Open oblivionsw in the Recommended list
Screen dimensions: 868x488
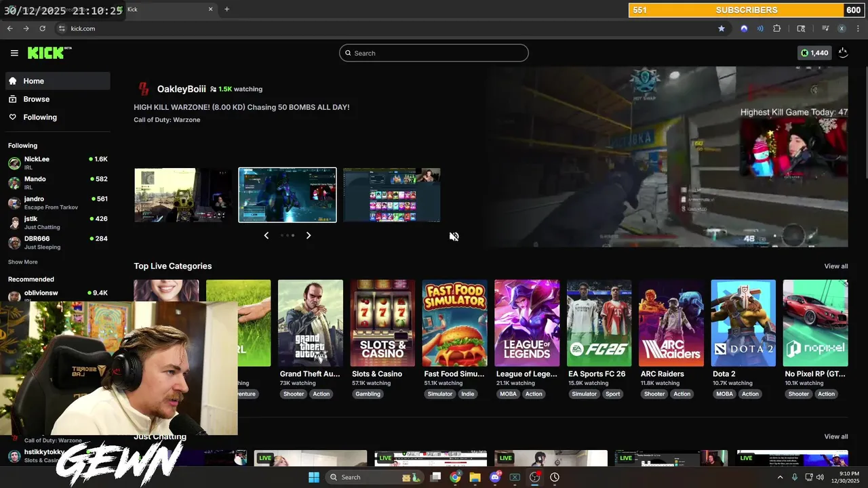[58, 296]
